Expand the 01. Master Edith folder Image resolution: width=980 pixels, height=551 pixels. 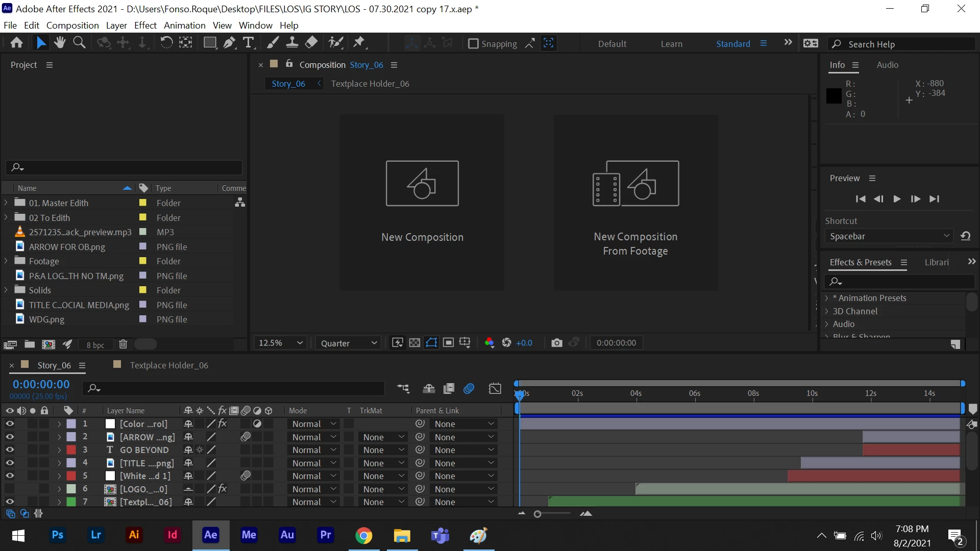pyautogui.click(x=6, y=203)
